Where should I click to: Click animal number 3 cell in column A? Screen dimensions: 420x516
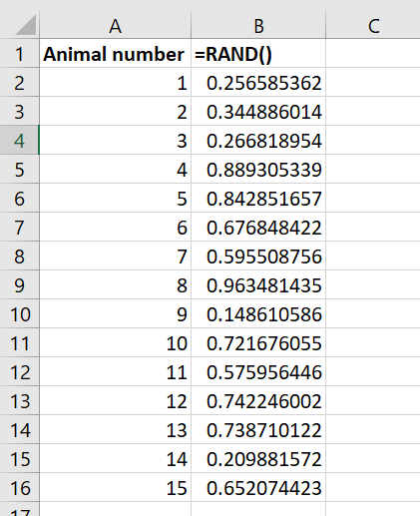(x=115, y=140)
